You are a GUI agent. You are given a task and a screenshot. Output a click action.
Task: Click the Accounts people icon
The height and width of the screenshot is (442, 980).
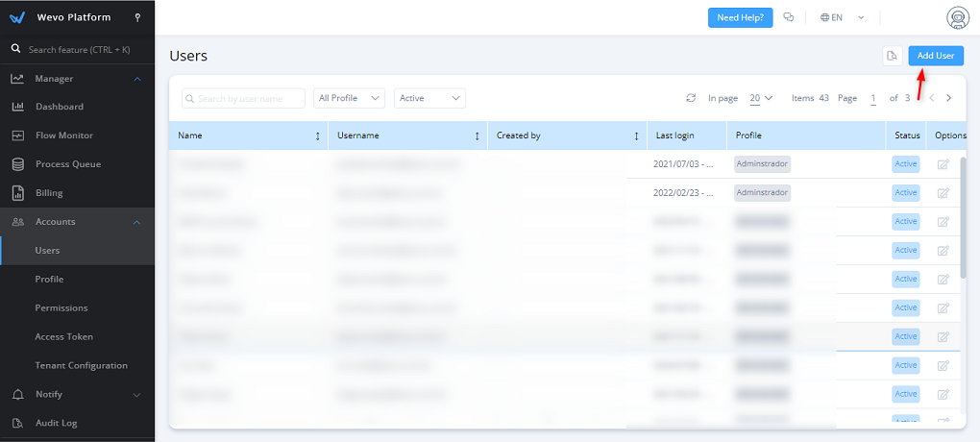coord(17,222)
